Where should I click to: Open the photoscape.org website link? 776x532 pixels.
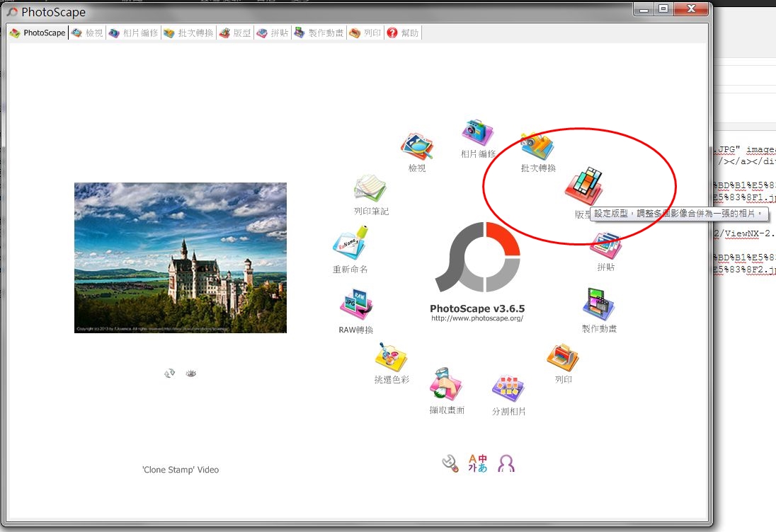coord(477,318)
